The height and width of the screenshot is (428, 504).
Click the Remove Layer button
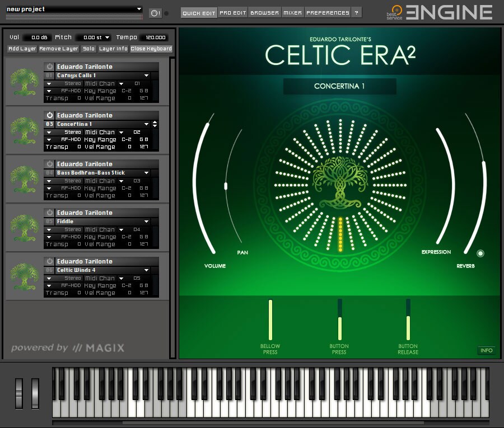59,49
